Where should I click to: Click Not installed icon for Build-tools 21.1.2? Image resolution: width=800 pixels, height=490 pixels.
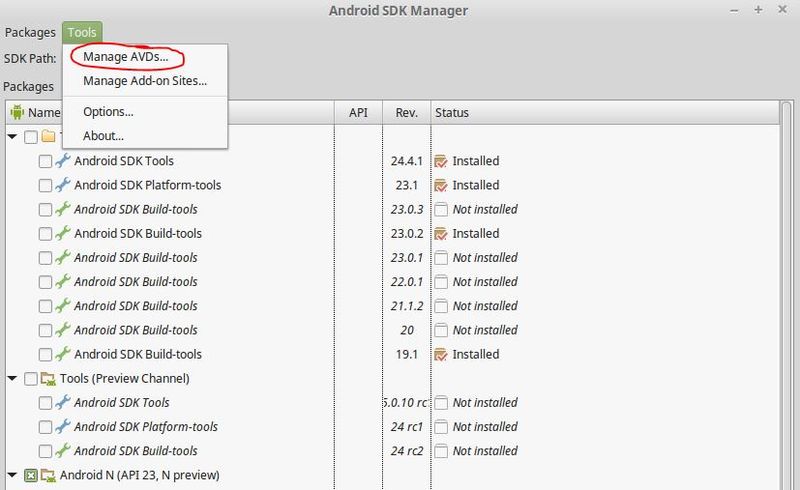pyautogui.click(x=441, y=306)
